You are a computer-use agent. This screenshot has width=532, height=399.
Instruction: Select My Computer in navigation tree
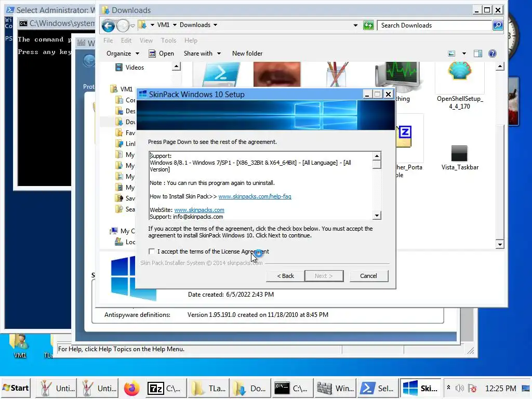[123, 231]
